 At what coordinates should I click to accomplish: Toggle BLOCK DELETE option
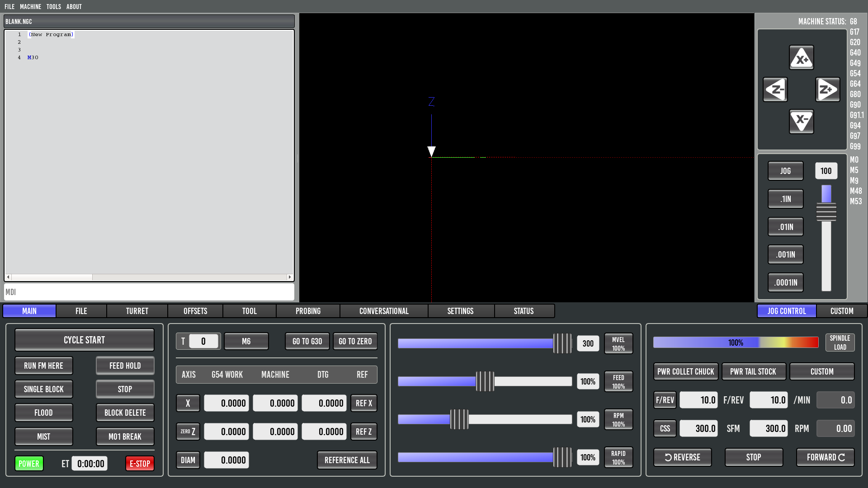(x=125, y=413)
